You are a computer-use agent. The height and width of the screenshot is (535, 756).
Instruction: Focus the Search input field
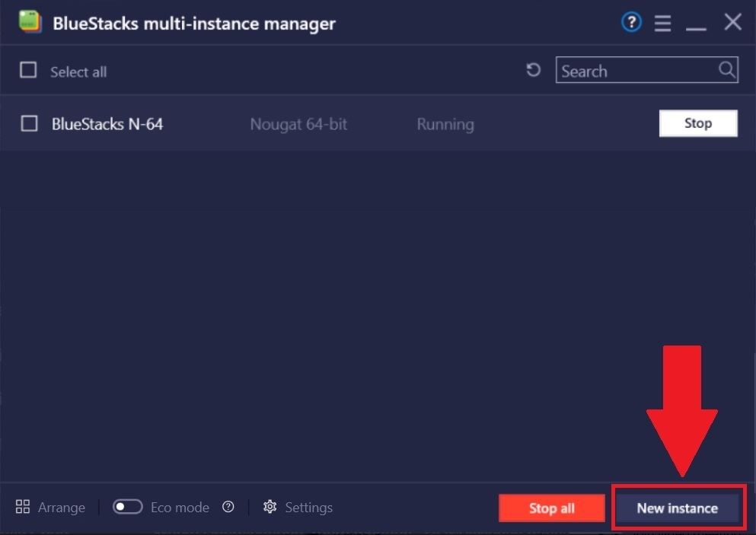646,70
